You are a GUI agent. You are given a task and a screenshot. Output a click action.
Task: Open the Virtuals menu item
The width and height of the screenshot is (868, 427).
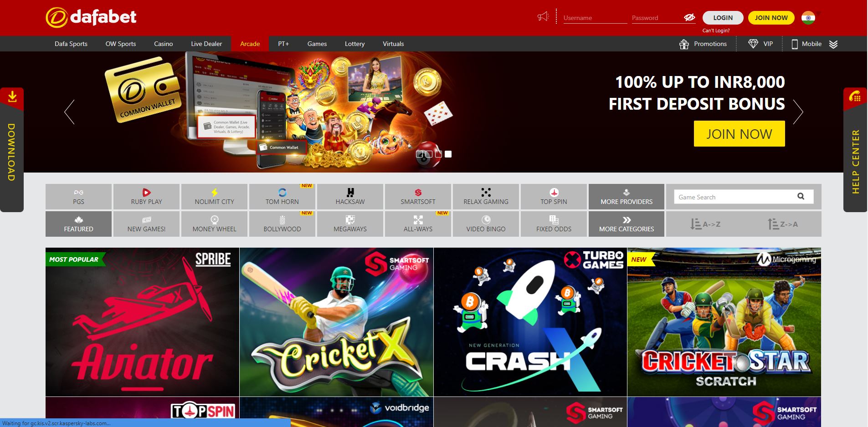[x=393, y=44]
